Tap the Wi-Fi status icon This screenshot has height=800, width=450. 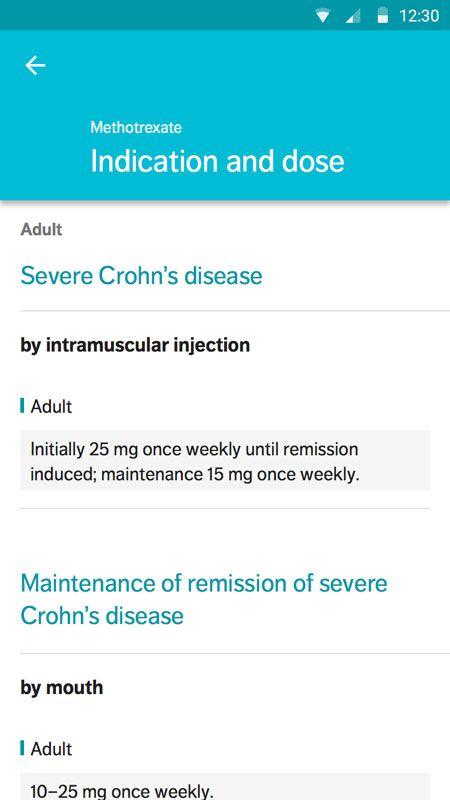tap(322, 16)
